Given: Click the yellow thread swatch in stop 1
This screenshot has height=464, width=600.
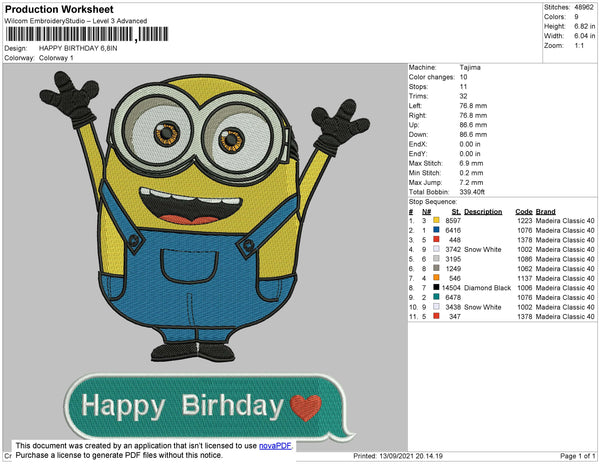Looking at the screenshot, I should click(x=436, y=221).
